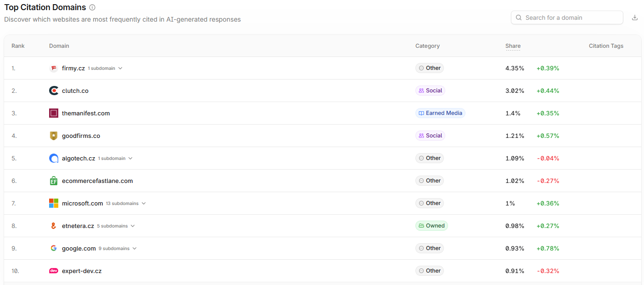644x285 pixels.
Task: Expand the google.com 9 subdomains chevron
Action: tap(134, 248)
